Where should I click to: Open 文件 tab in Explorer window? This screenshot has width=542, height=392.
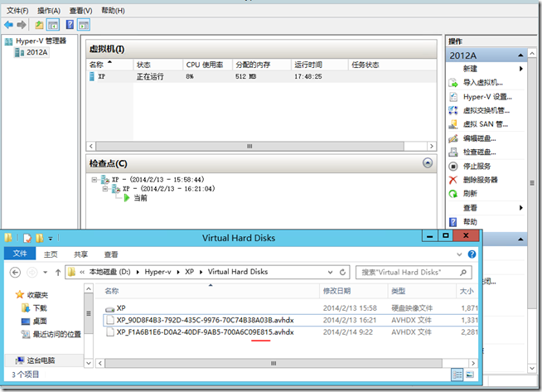point(20,254)
